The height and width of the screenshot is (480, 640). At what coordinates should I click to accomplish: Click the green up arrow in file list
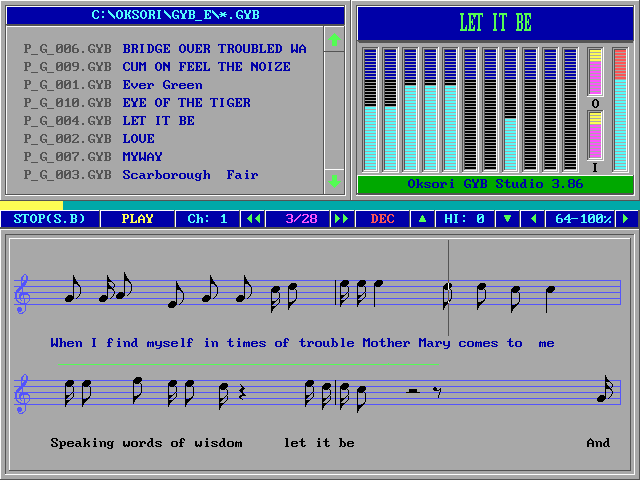pyautogui.click(x=334, y=40)
